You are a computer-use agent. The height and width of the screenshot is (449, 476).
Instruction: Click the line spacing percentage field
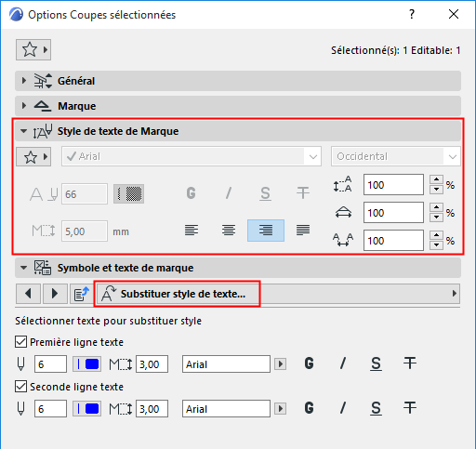(x=393, y=185)
